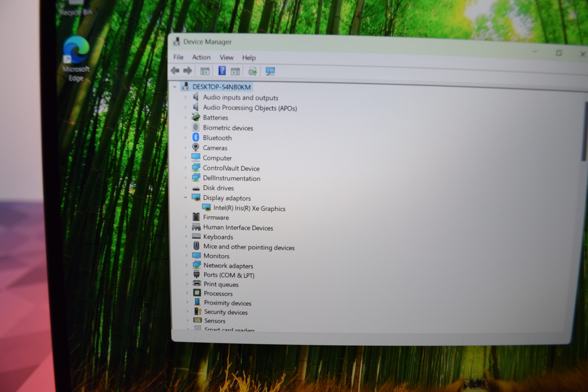Click the blue Help question-mark toolbar icon
Screen dimensions: 588x392
point(222,71)
